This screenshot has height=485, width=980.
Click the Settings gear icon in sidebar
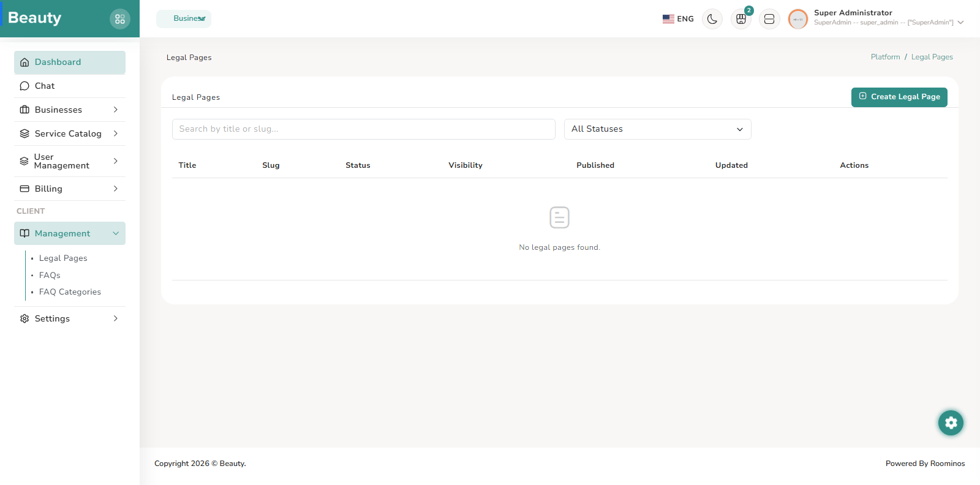tap(24, 318)
